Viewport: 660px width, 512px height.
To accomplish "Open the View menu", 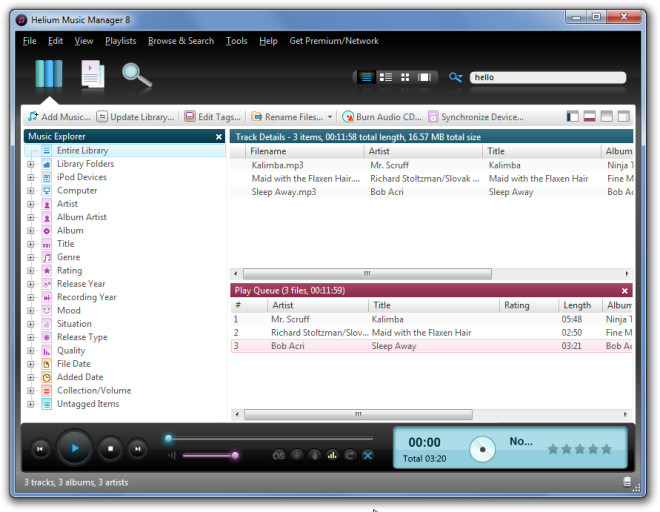I will [84, 41].
